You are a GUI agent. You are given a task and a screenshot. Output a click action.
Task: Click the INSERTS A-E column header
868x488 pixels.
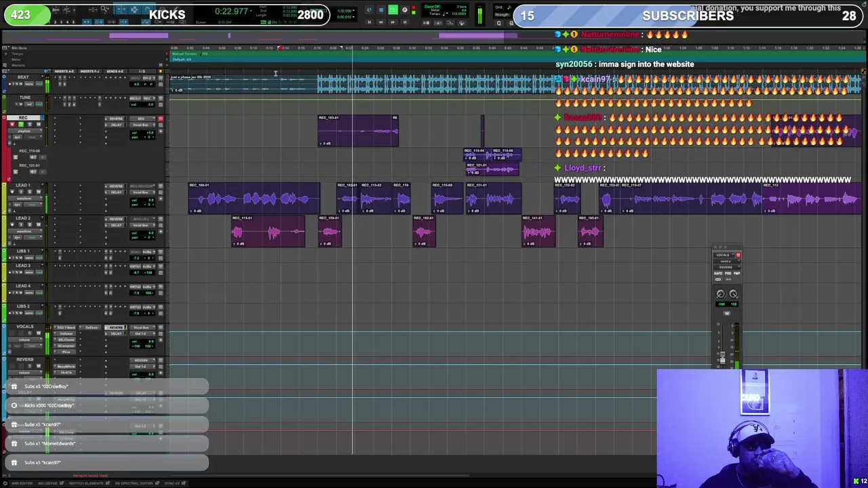[x=64, y=71]
